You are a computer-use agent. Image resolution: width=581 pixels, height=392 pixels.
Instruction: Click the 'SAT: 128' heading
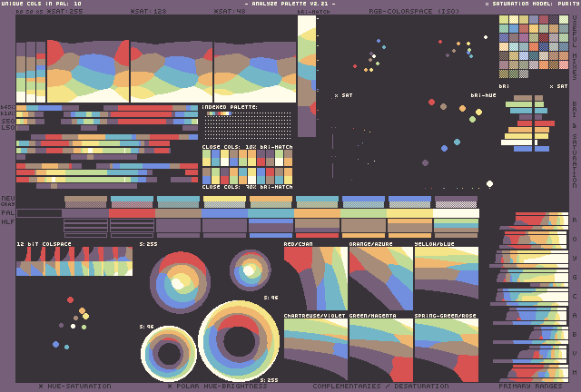[x=149, y=11]
